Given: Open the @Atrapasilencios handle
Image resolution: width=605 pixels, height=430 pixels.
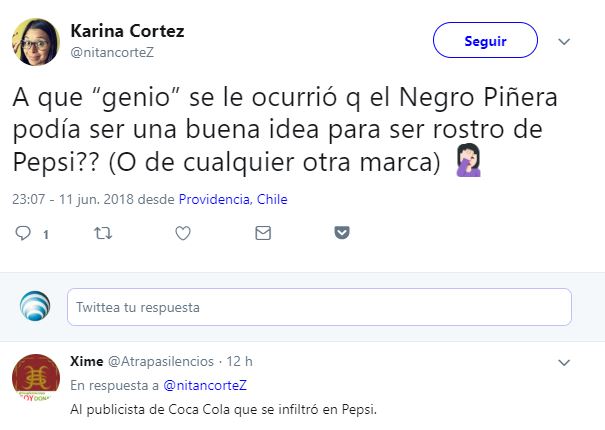Looking at the screenshot, I should (162, 361).
